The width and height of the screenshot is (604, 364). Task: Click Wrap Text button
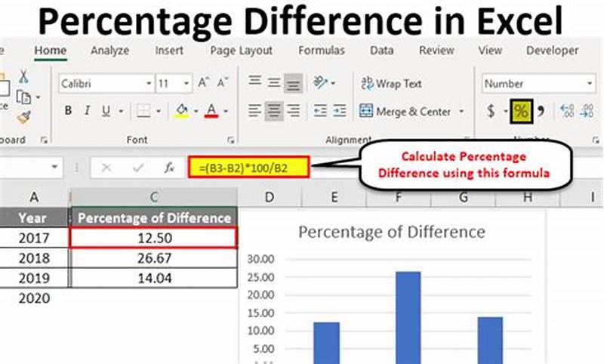[391, 83]
